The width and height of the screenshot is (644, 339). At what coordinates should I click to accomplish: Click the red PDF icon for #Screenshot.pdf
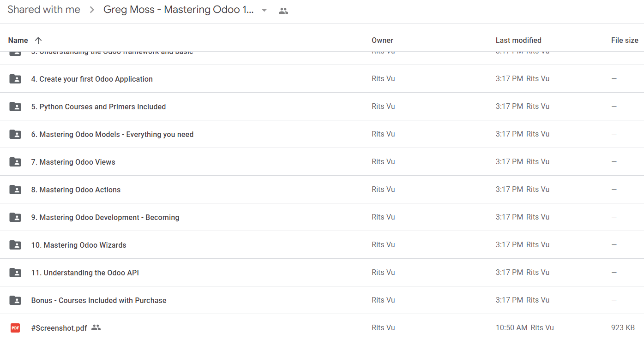pos(15,328)
